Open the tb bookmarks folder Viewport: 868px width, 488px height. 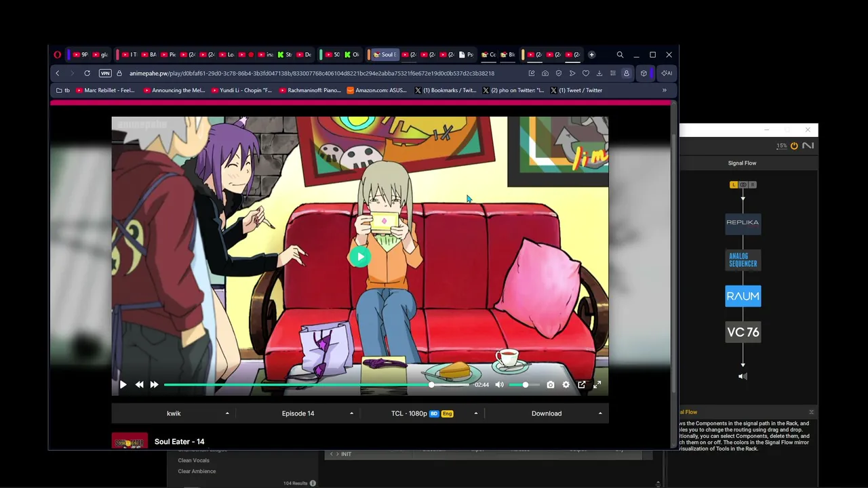click(63, 90)
